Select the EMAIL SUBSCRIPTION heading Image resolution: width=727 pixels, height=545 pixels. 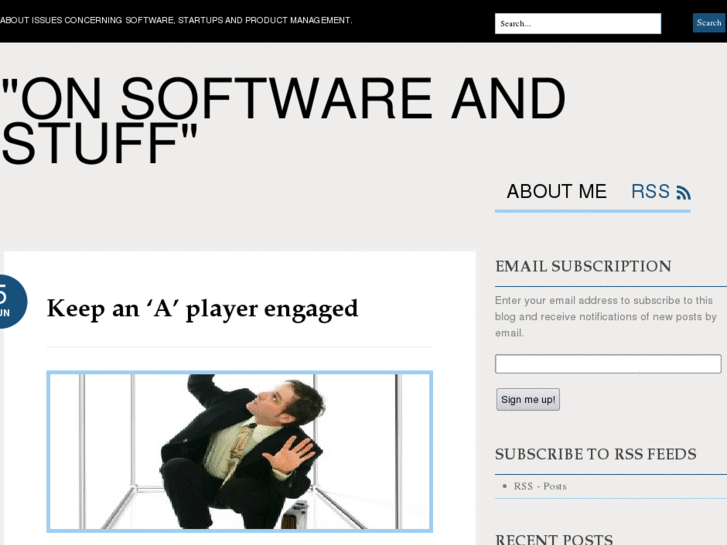click(x=583, y=266)
